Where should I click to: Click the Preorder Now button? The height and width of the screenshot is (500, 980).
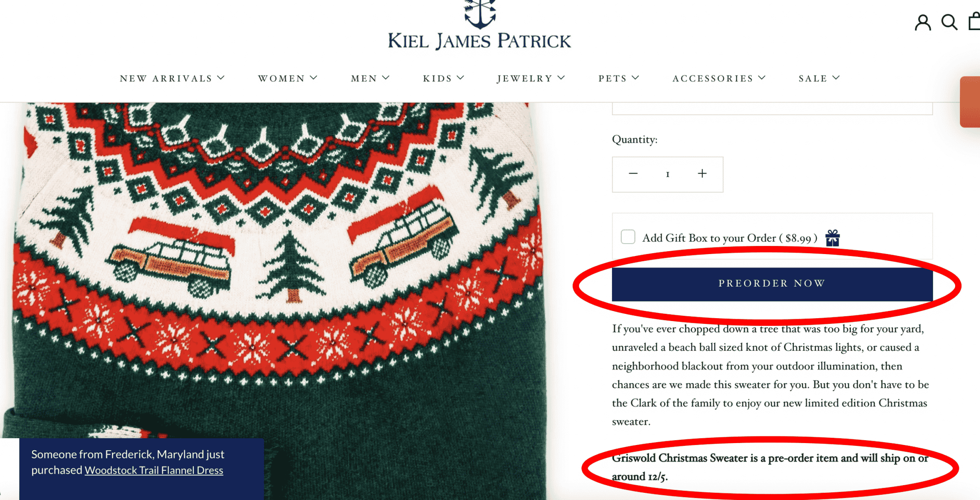(772, 284)
